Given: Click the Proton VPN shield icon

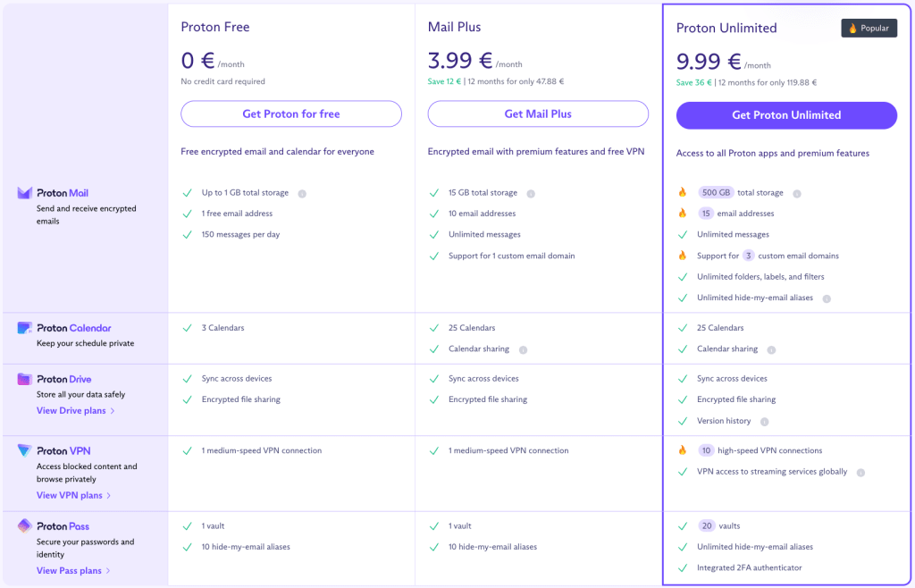Looking at the screenshot, I should coord(24,451).
